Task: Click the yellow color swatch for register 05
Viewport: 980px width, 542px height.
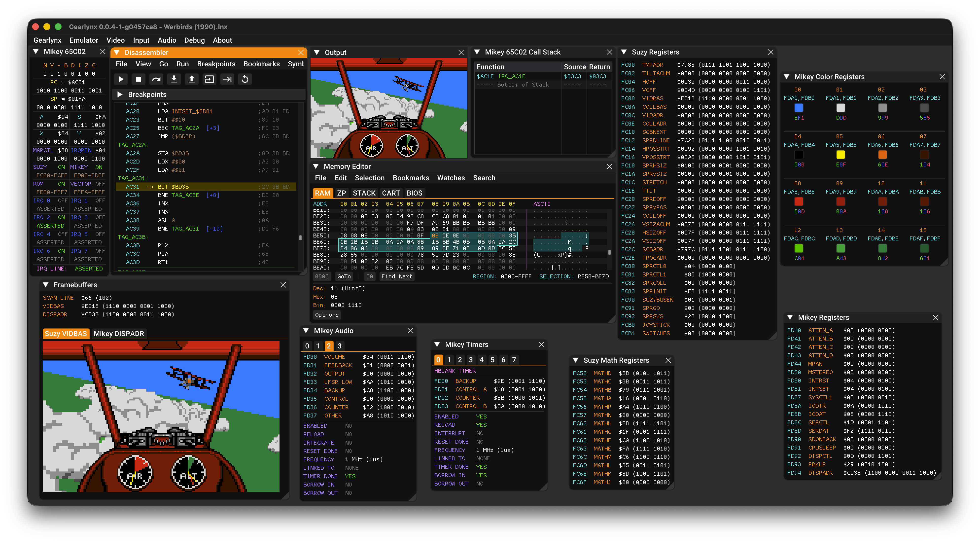Action: [840, 155]
